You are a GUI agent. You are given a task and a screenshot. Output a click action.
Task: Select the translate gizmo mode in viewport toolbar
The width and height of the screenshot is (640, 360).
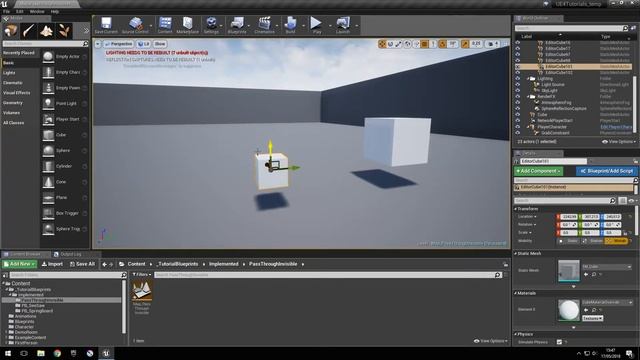(x=382, y=44)
